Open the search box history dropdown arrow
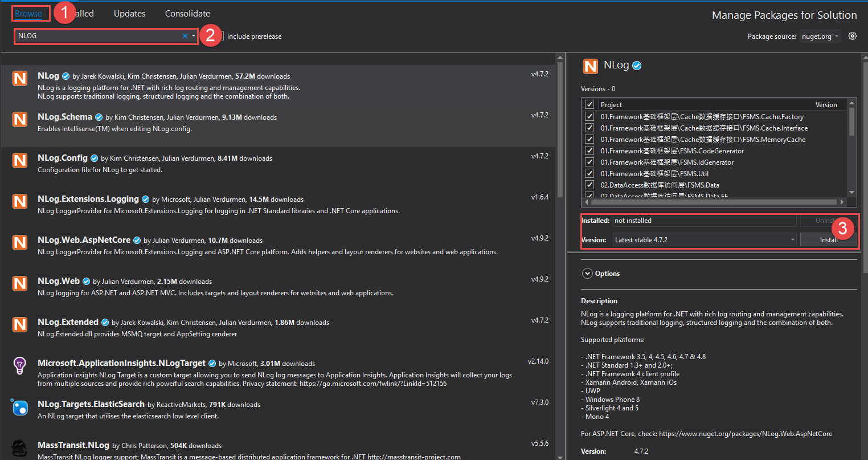The height and width of the screenshot is (460, 868). click(194, 36)
